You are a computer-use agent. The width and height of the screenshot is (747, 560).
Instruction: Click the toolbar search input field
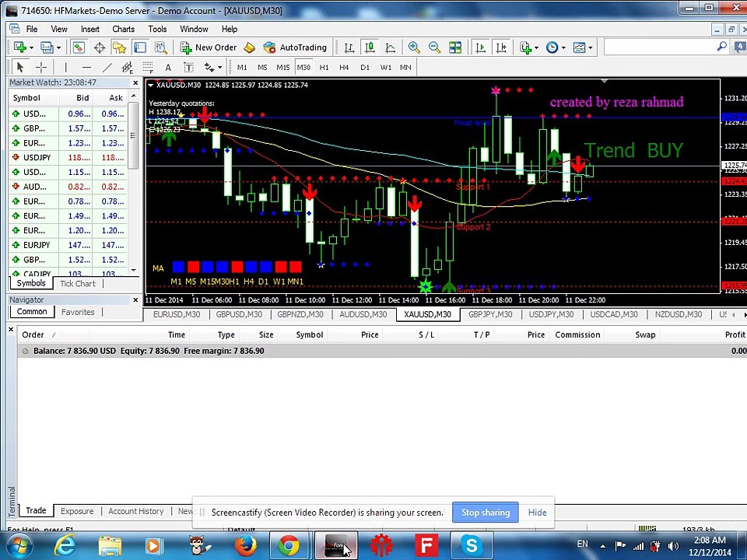(660, 47)
